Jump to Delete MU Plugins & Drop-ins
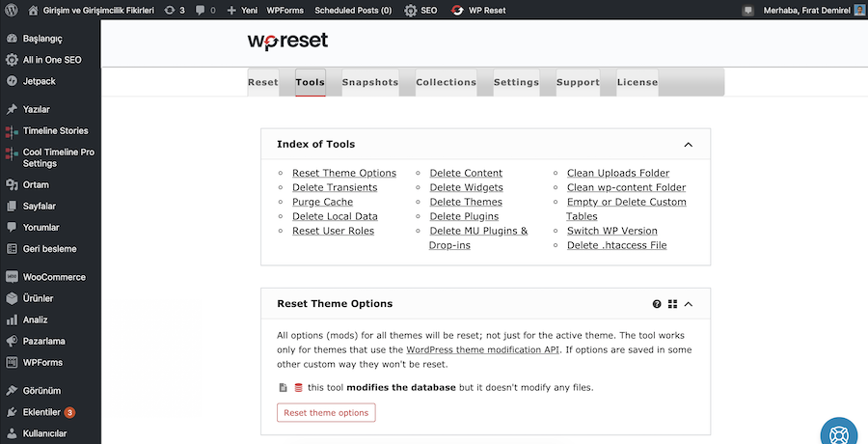The image size is (868, 444). point(478,237)
